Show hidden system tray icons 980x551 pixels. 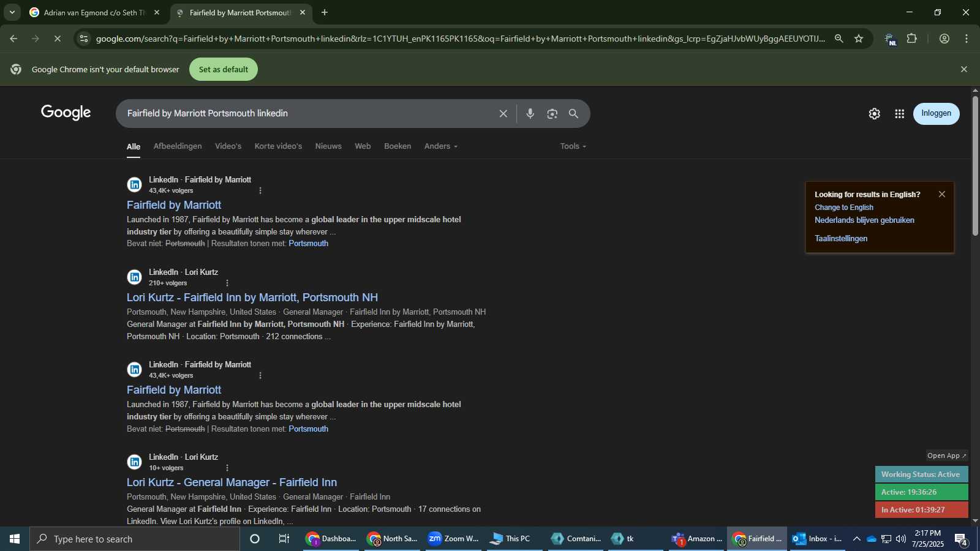point(856,539)
